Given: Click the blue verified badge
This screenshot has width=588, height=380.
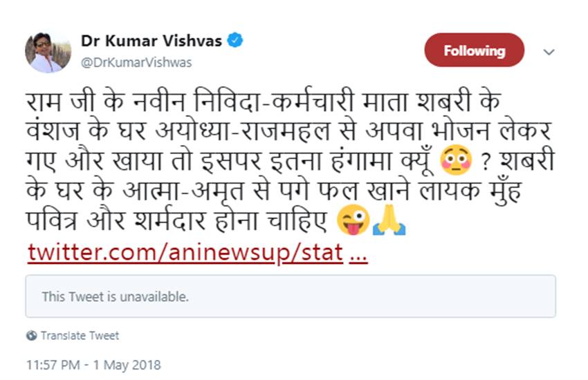Looking at the screenshot, I should pyautogui.click(x=236, y=41).
